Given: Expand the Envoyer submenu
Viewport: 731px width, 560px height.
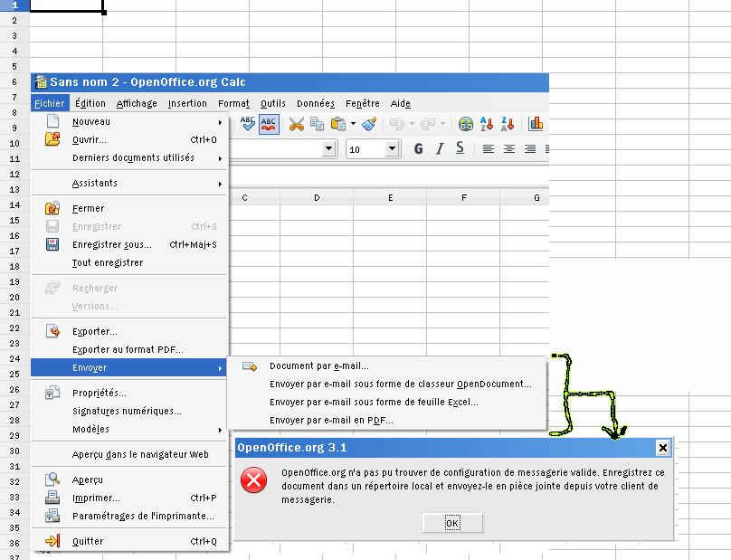Looking at the screenshot, I should click(129, 368).
